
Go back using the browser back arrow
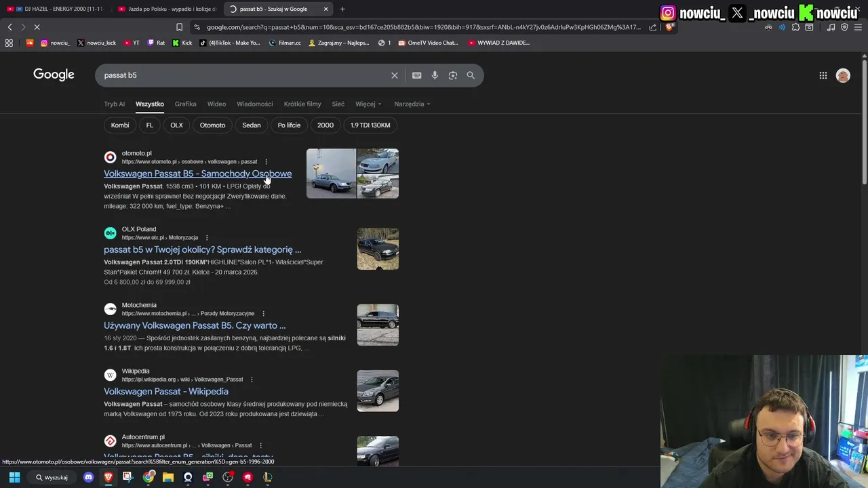[x=9, y=27]
